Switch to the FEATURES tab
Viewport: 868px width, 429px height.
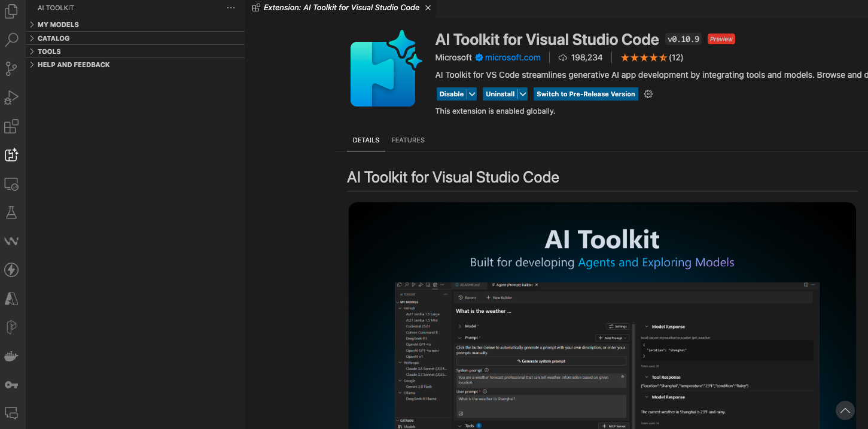coord(408,140)
